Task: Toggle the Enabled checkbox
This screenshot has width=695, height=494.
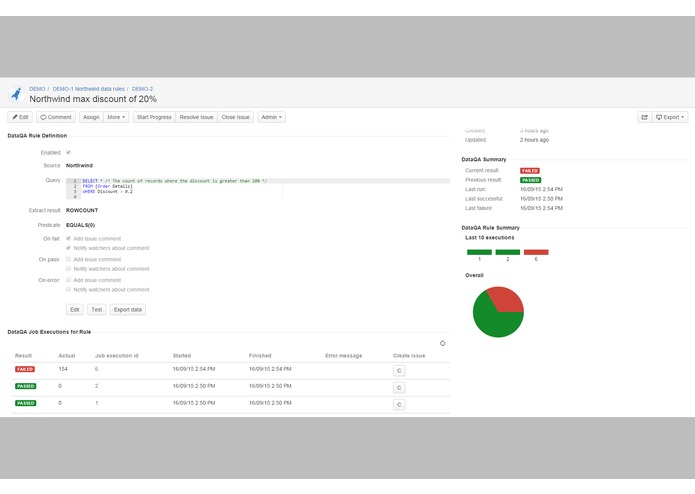Action: point(68,152)
